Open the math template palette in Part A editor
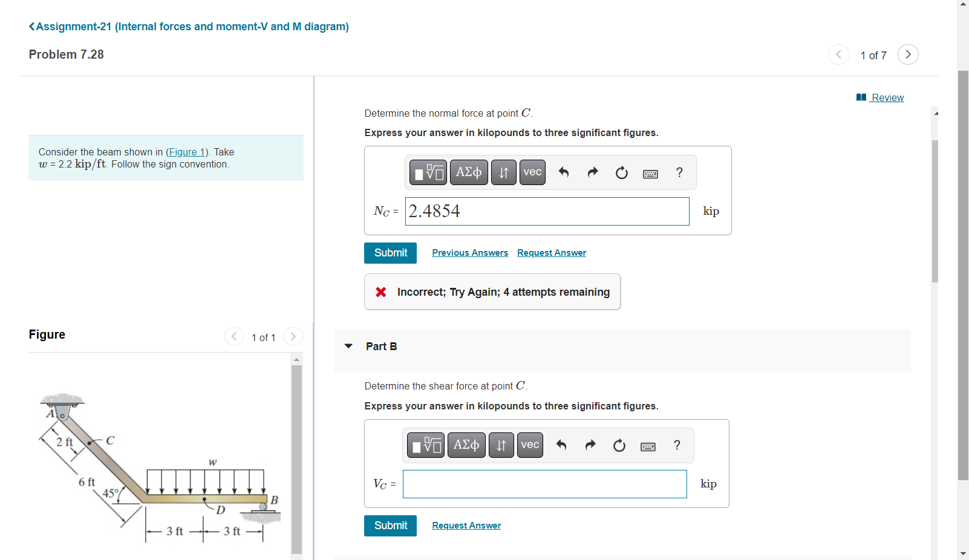This screenshot has width=969, height=560. coord(427,172)
